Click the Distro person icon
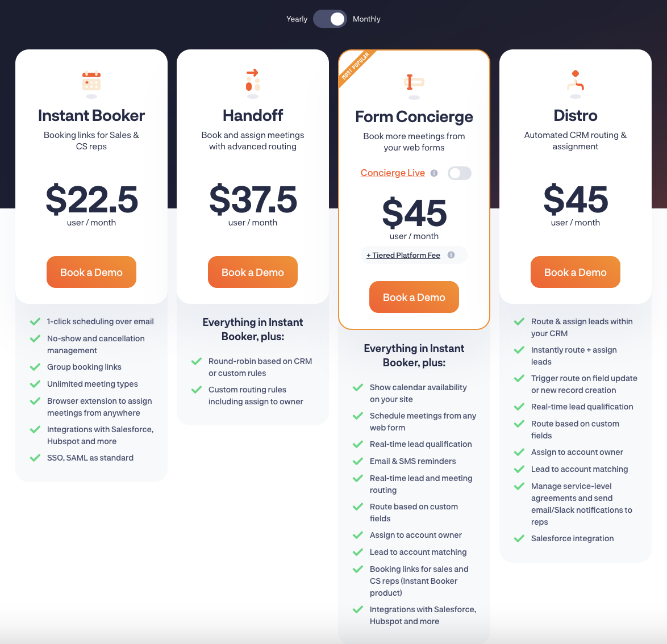Screen dimensions: 667x644 click(576, 80)
